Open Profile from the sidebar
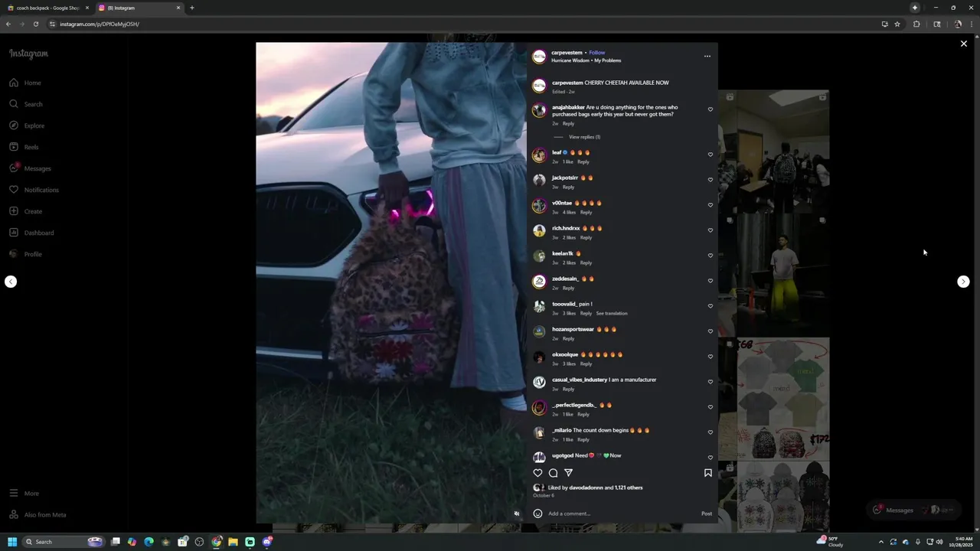This screenshot has width=980, height=551. [x=25, y=254]
